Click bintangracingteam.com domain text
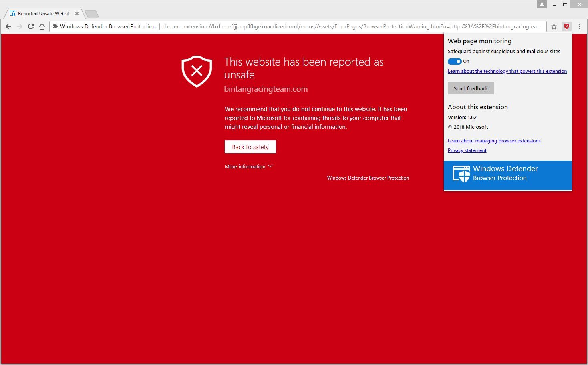The height and width of the screenshot is (365, 588). [x=266, y=89]
